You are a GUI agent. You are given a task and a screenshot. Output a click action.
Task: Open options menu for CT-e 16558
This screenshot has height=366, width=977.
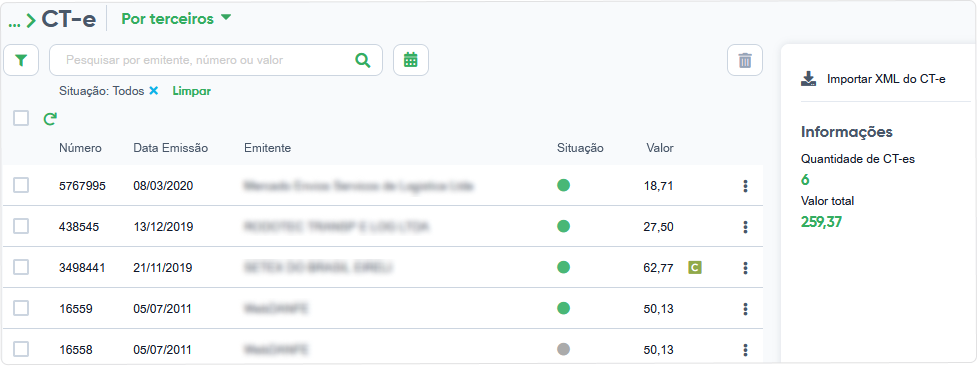(x=745, y=350)
